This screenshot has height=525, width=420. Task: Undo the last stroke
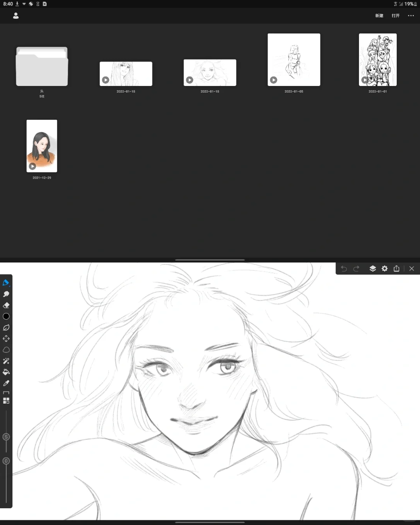coord(344,268)
